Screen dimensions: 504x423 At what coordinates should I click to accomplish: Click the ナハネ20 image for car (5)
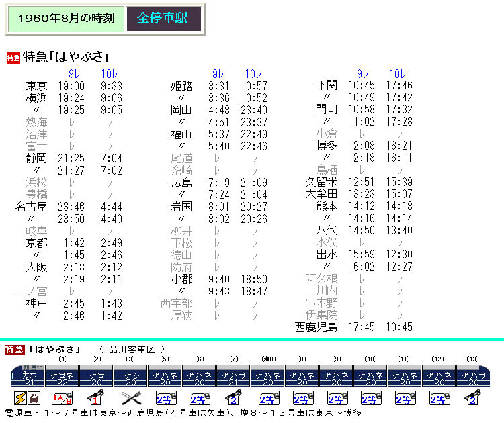165,376
